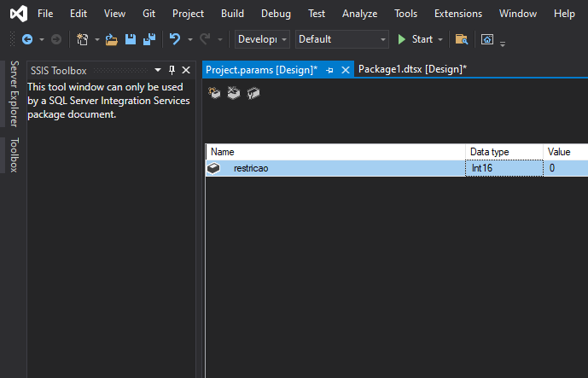This screenshot has width=588, height=378.
Task: Click the Delete Parameter icon
Action: tap(234, 93)
